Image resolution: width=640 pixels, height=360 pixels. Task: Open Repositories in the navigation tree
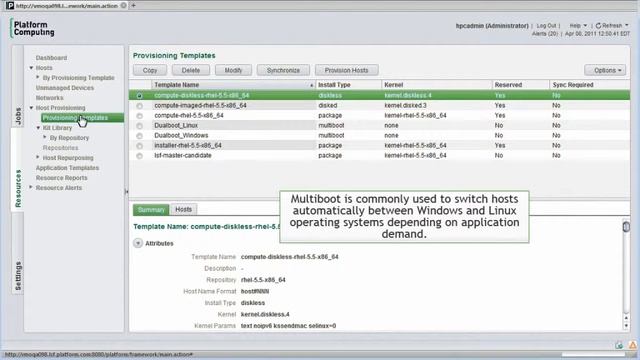coord(60,148)
